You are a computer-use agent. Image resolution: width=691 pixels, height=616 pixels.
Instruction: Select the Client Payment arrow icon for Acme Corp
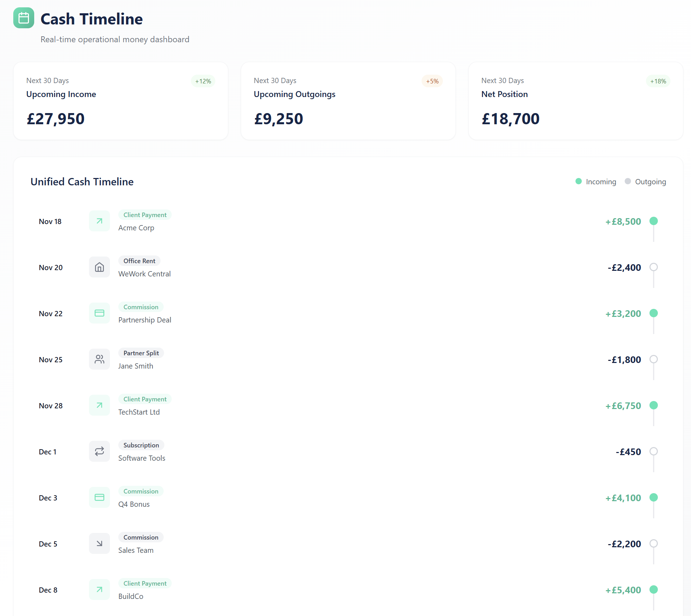(99, 221)
